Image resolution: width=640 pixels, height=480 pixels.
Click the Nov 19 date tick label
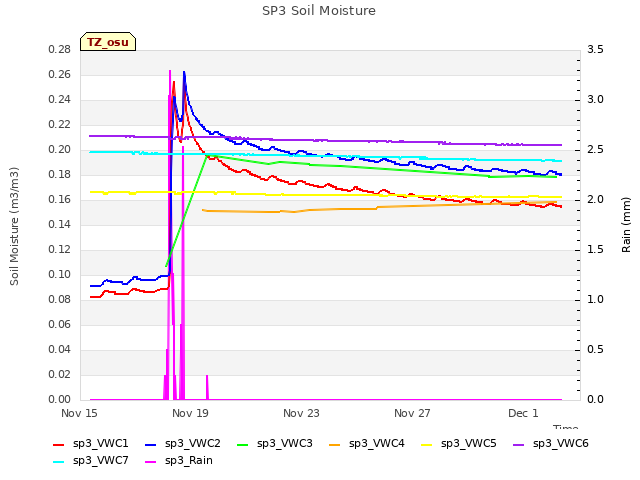(190, 413)
